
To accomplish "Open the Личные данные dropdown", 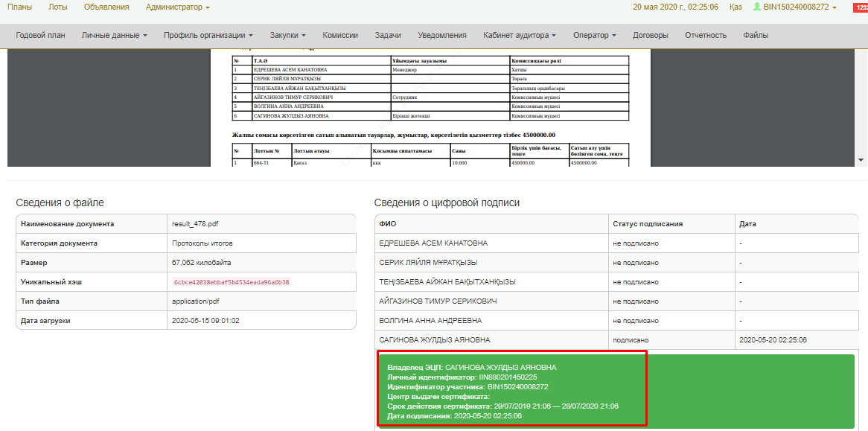I will pyautogui.click(x=114, y=35).
